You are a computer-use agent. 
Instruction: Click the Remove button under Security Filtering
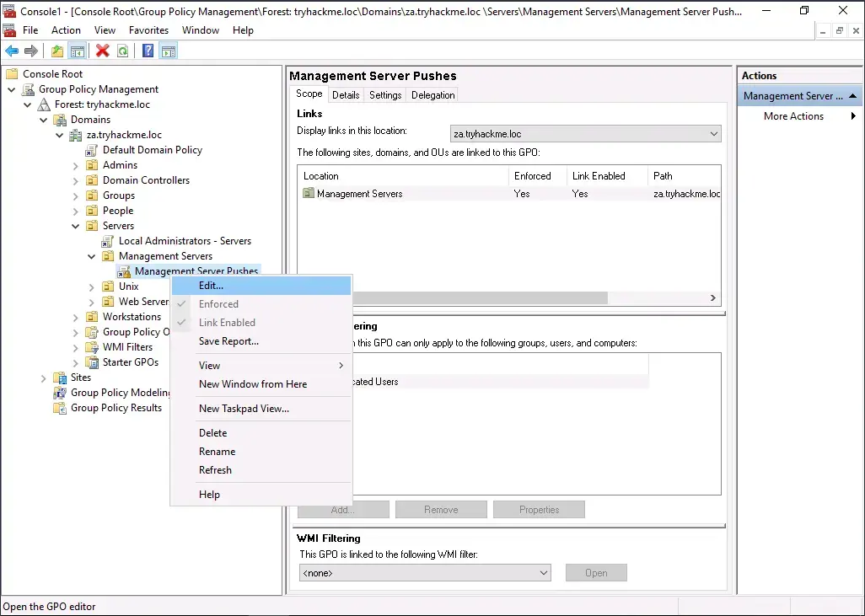[441, 510]
